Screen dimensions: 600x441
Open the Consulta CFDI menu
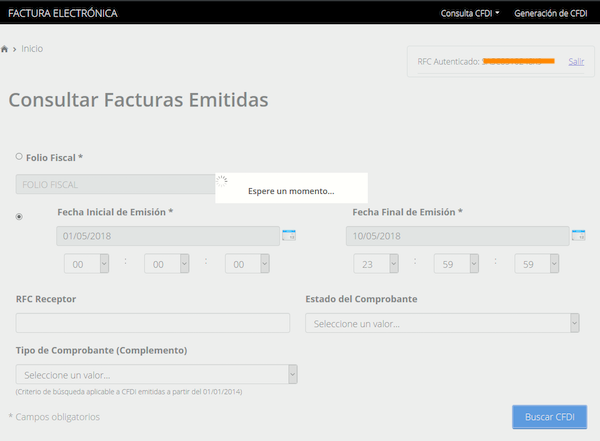coord(470,13)
